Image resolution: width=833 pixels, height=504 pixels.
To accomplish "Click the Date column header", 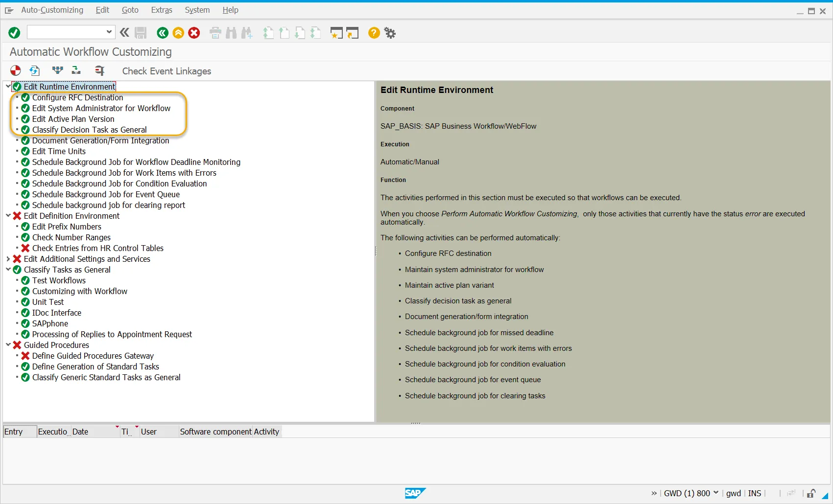I will pos(95,432).
